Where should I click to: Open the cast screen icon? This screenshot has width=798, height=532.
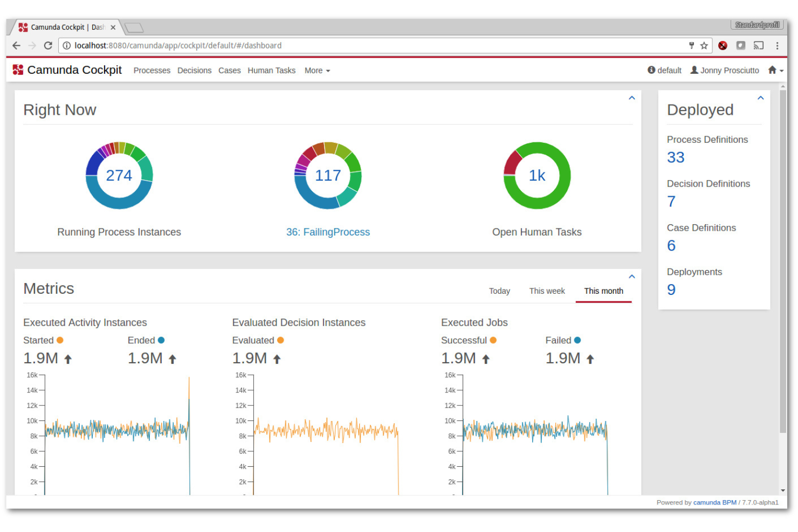pyautogui.click(x=759, y=46)
